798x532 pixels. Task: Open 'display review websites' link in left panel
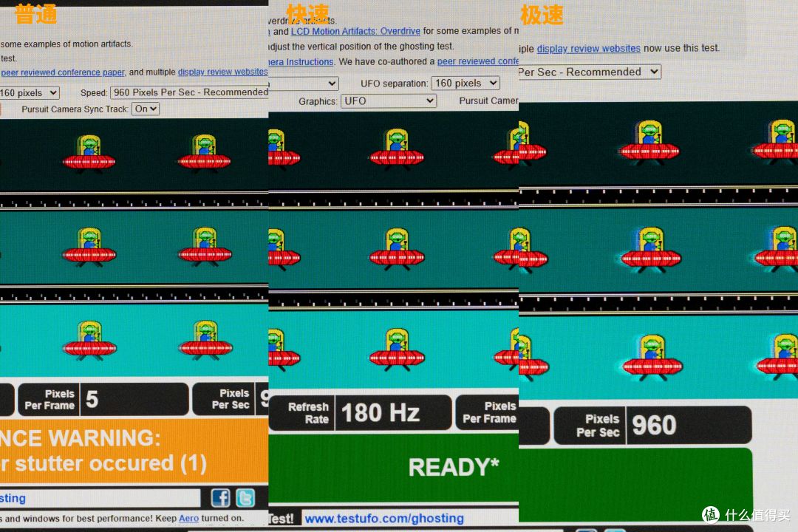point(223,72)
